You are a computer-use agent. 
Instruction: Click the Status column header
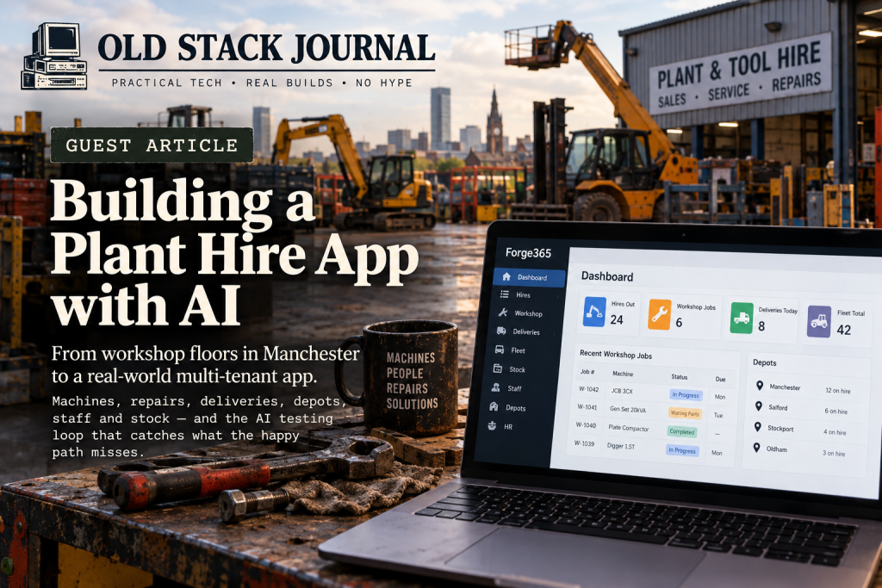679,376
